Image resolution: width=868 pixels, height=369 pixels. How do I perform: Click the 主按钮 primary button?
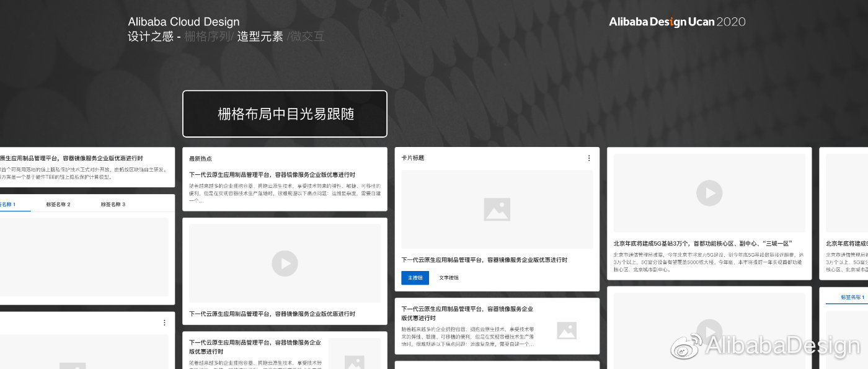pos(415,278)
